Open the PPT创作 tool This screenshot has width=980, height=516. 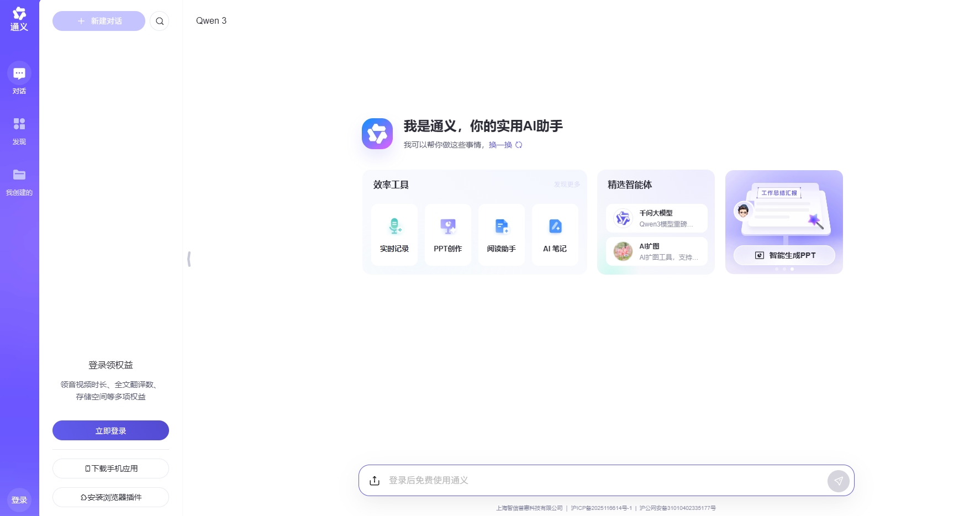(x=448, y=235)
